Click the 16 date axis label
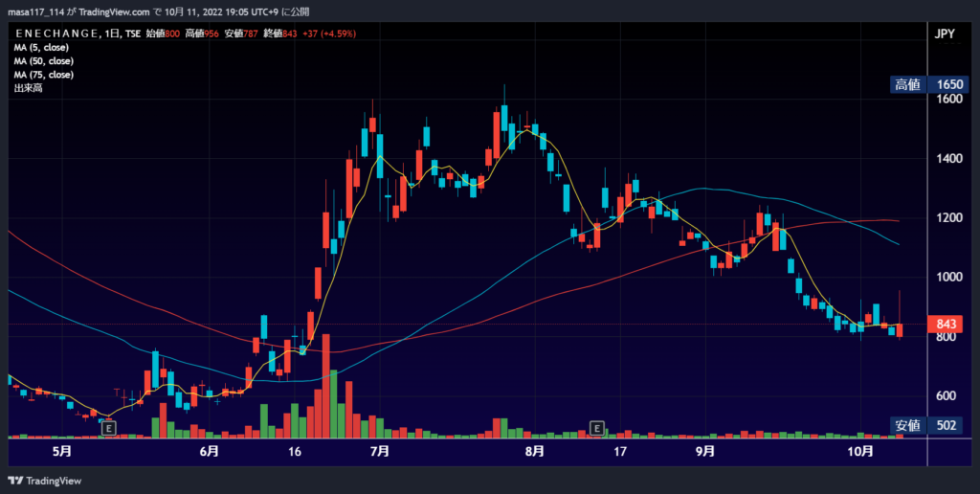 coord(295,452)
